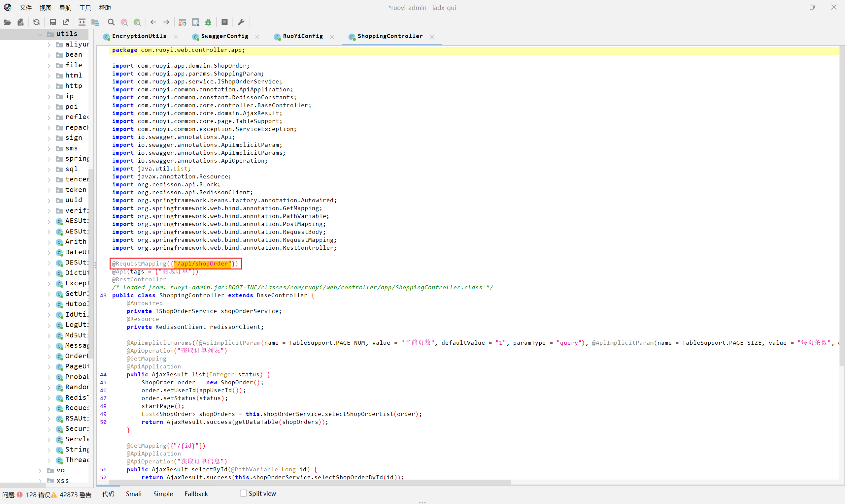Click export project arrow icon
This screenshot has width=845, height=504.
[66, 22]
